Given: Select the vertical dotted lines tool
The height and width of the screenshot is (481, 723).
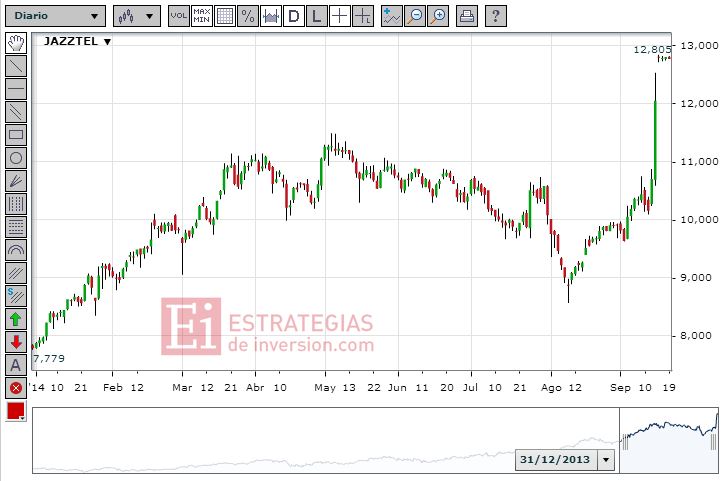Looking at the screenshot, I should click(16, 204).
